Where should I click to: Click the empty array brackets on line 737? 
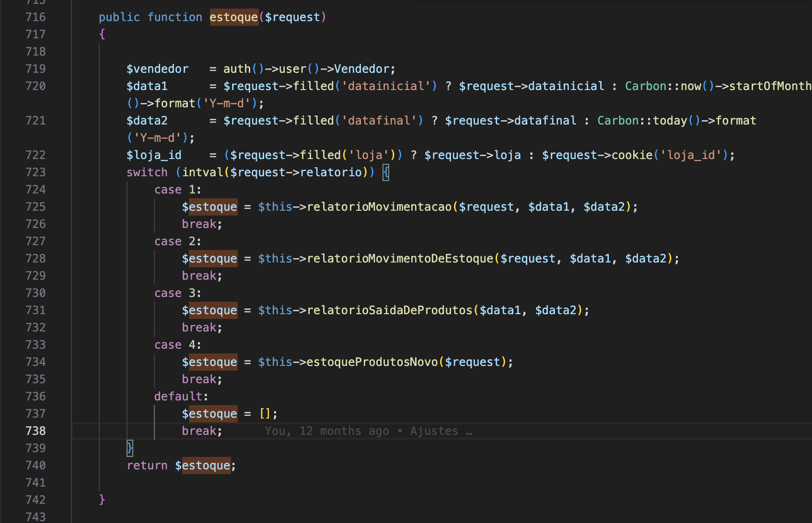pyautogui.click(x=265, y=414)
